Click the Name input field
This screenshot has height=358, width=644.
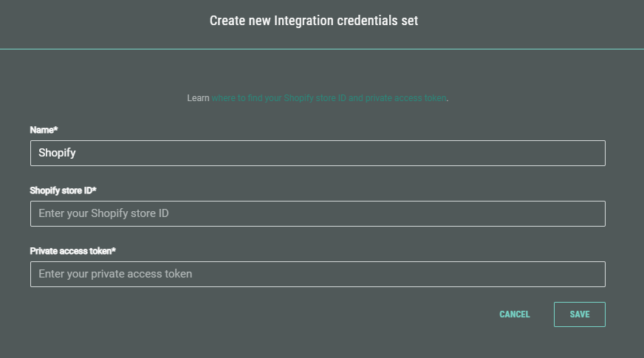tap(318, 154)
